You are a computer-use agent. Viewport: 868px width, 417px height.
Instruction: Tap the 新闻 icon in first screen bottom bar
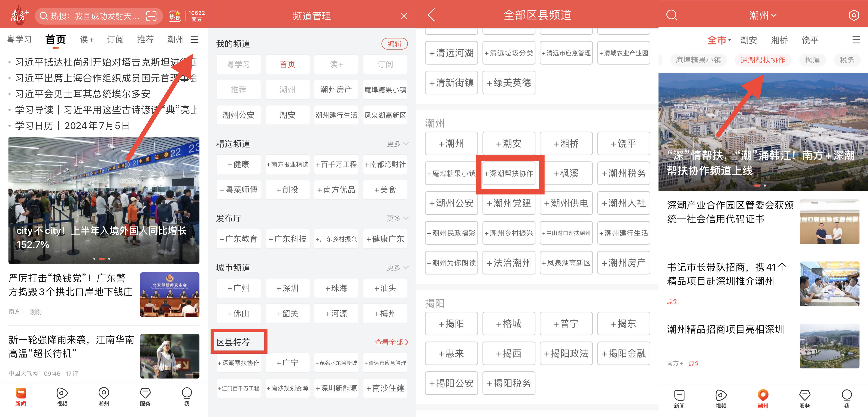[x=21, y=397]
